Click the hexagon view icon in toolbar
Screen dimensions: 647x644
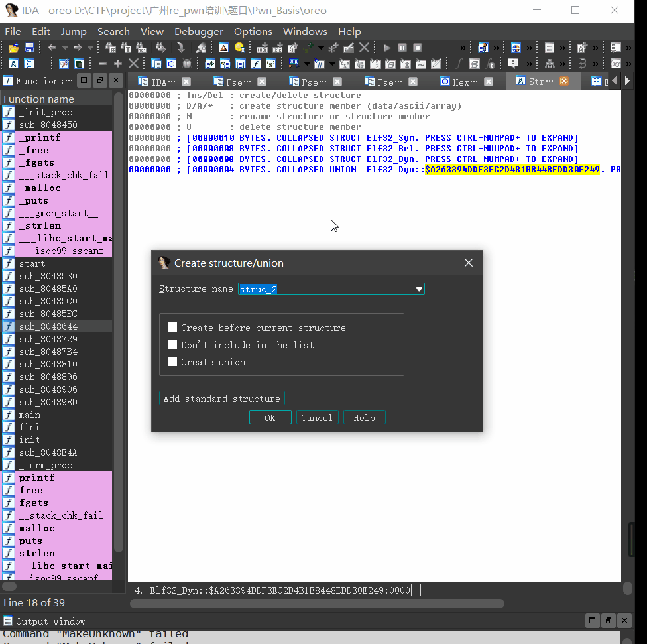pos(171,64)
